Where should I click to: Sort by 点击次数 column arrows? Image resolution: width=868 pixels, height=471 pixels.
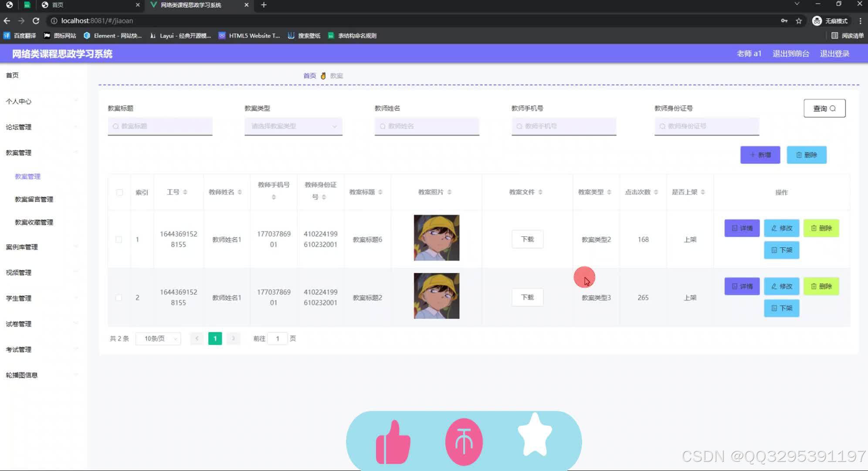(x=656, y=192)
